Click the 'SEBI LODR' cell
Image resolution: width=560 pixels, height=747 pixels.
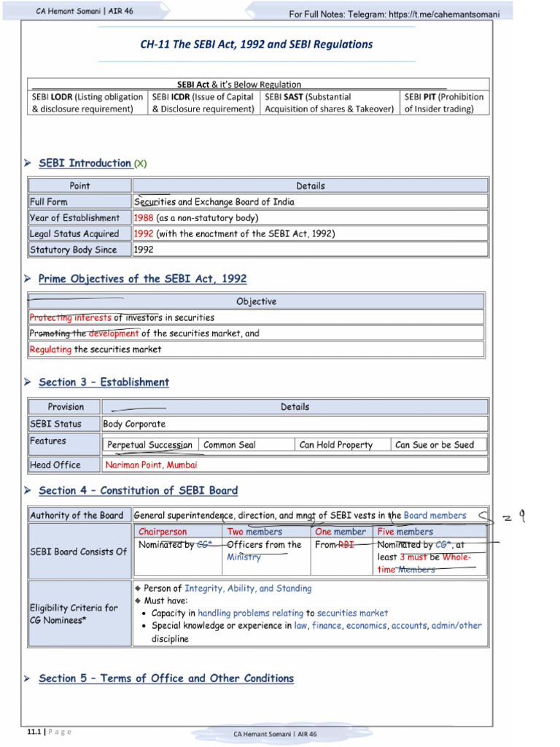click(87, 103)
